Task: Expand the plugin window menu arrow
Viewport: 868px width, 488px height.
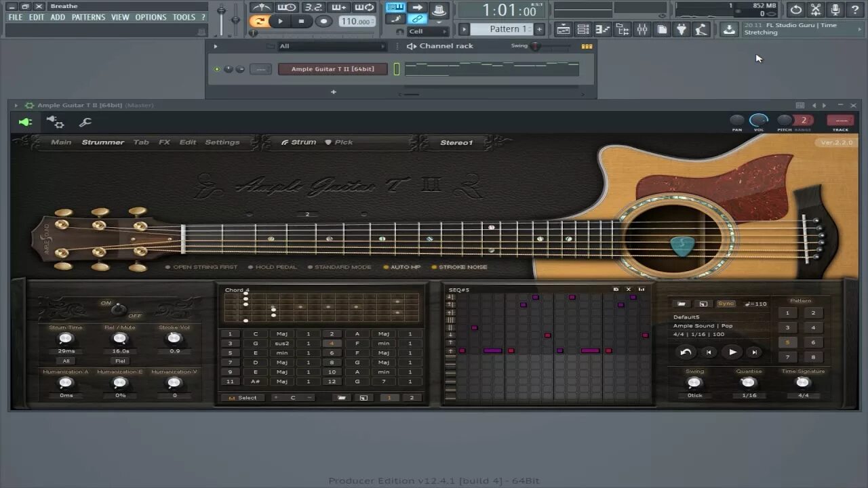Action: [16, 105]
